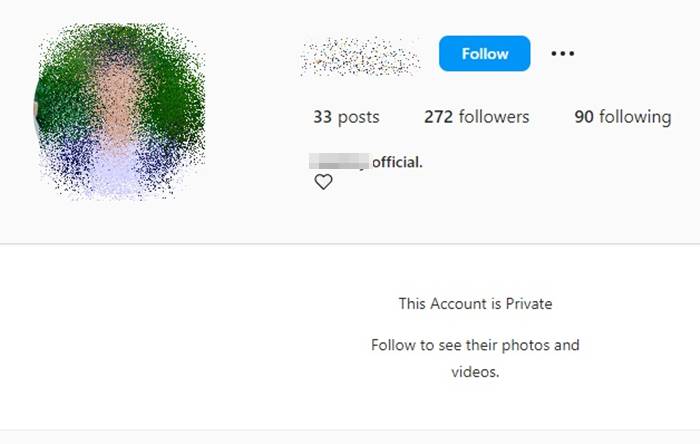Click the number 90 in following stat
This screenshot has width=700, height=444.
click(x=584, y=117)
